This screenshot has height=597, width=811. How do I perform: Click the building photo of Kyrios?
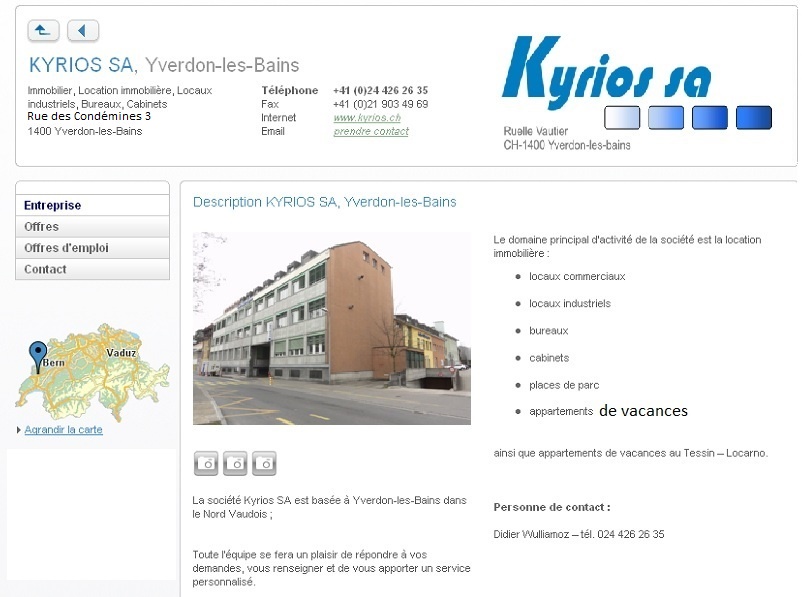point(331,329)
